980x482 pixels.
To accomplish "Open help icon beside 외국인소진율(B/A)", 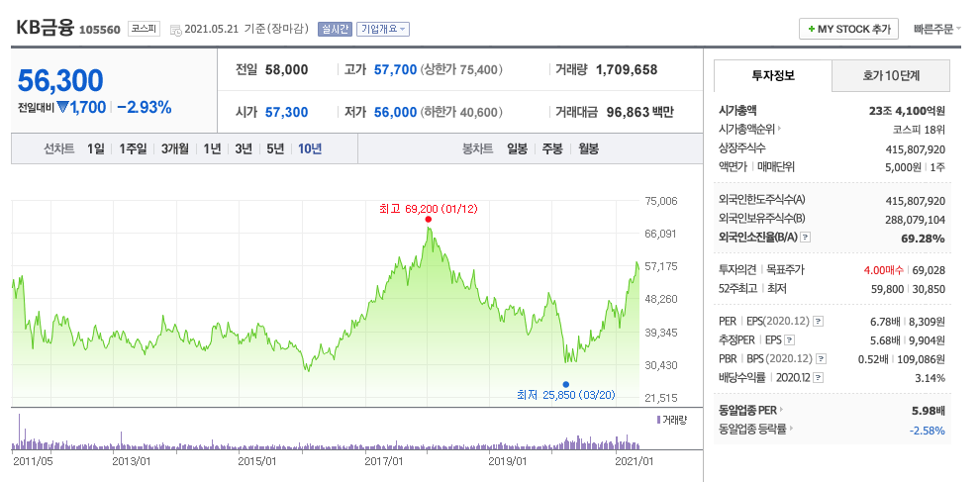I will coord(806,238).
